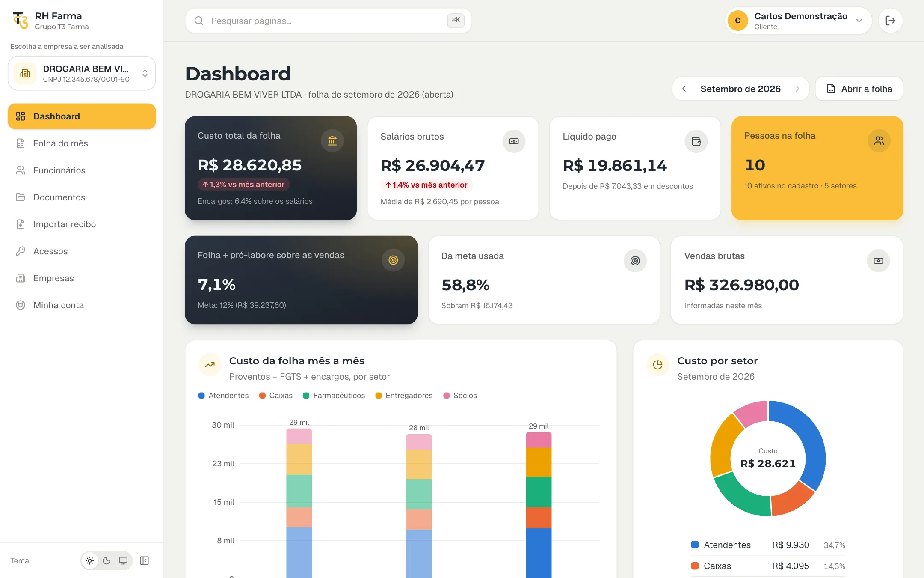The image size is (924, 578).
Task: Toggle Atendentes series in chart legend
Action: pos(223,396)
